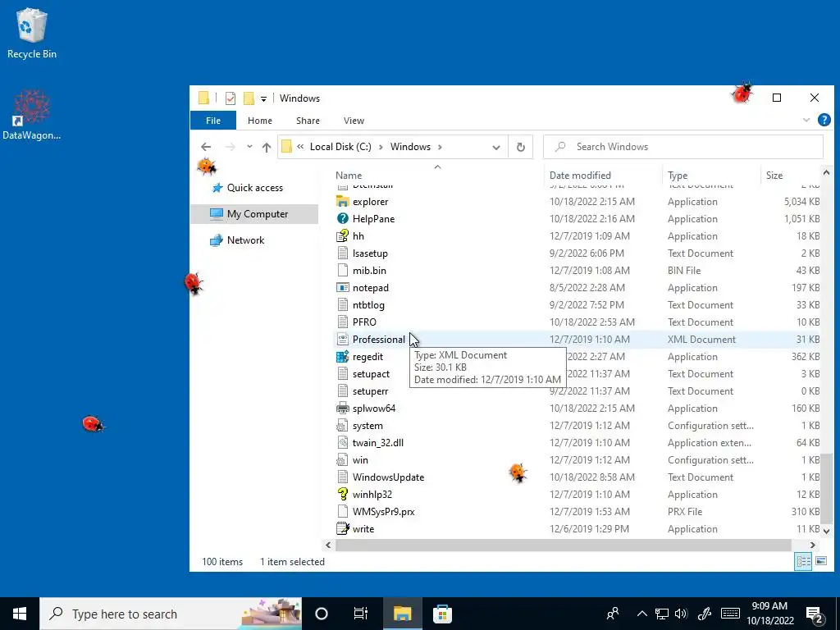
Task: Open the volume speaker tray icon
Action: tap(681, 614)
